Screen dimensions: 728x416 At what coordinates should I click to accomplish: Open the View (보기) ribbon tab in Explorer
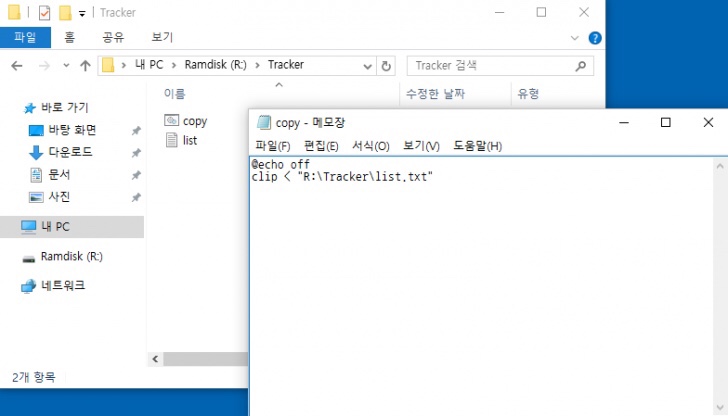click(162, 37)
